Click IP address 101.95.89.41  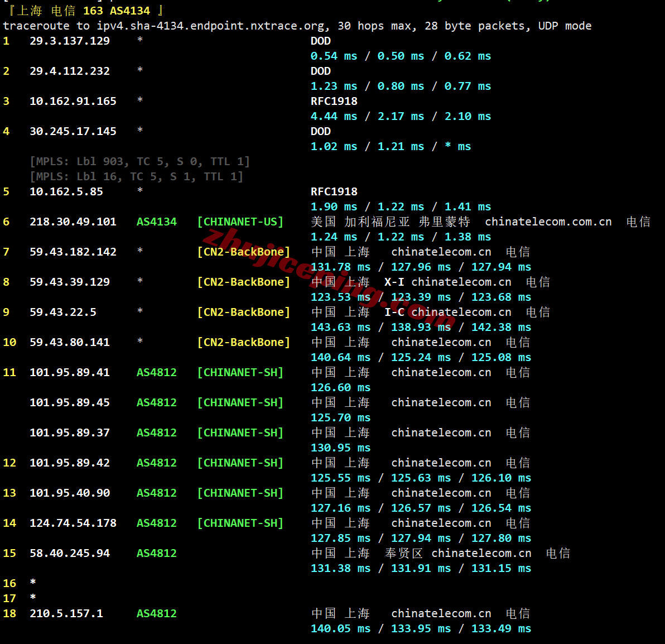[70, 372]
